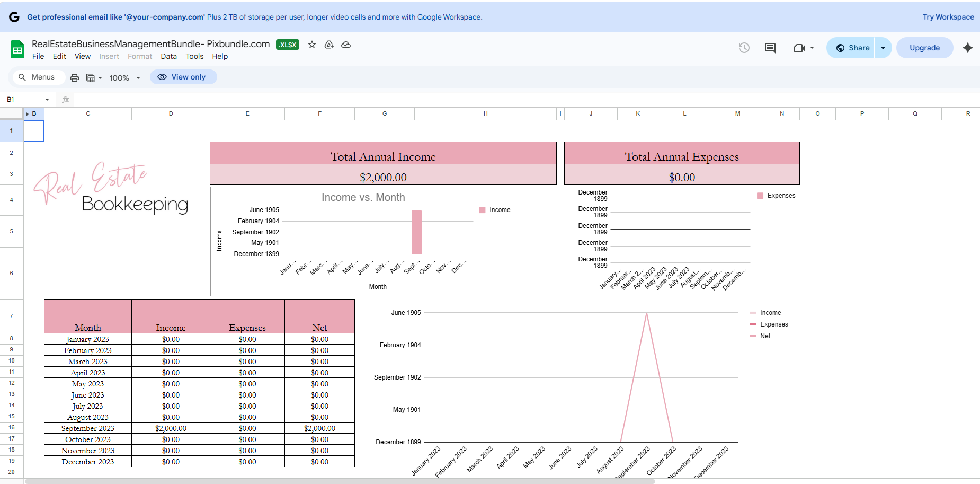980x484 pixels.
Task: Open the View menu
Action: [82, 56]
